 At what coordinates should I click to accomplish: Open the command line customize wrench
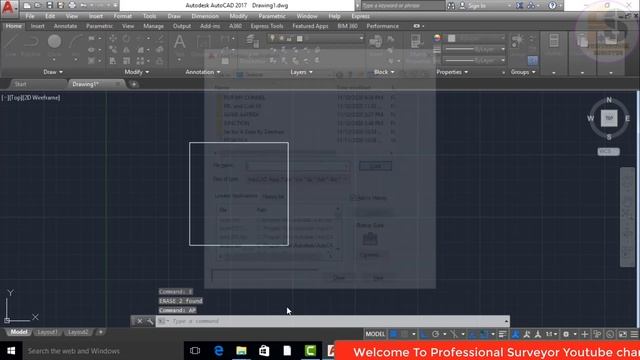(150, 321)
